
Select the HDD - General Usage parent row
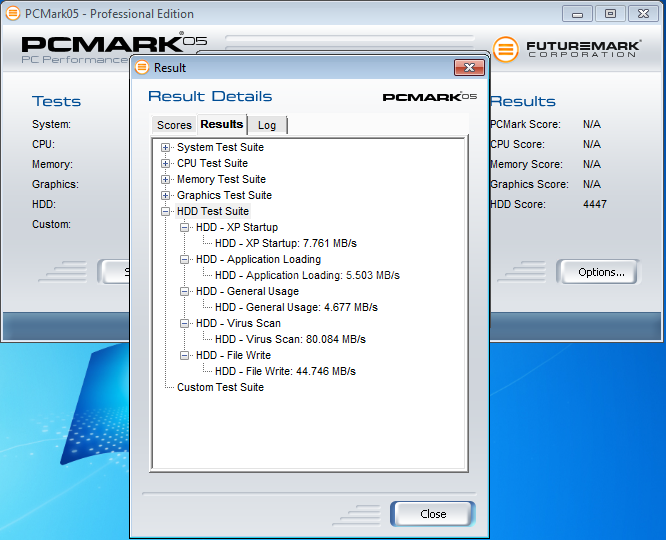[247, 291]
